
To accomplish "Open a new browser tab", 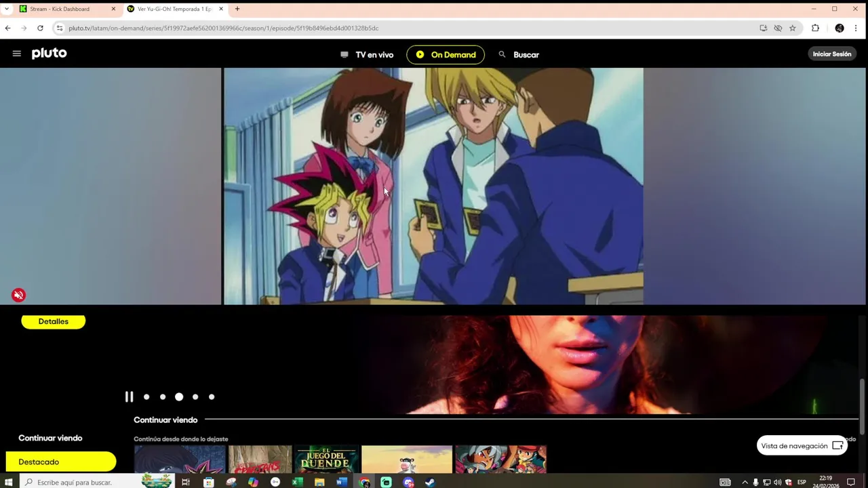I will 237,9.
